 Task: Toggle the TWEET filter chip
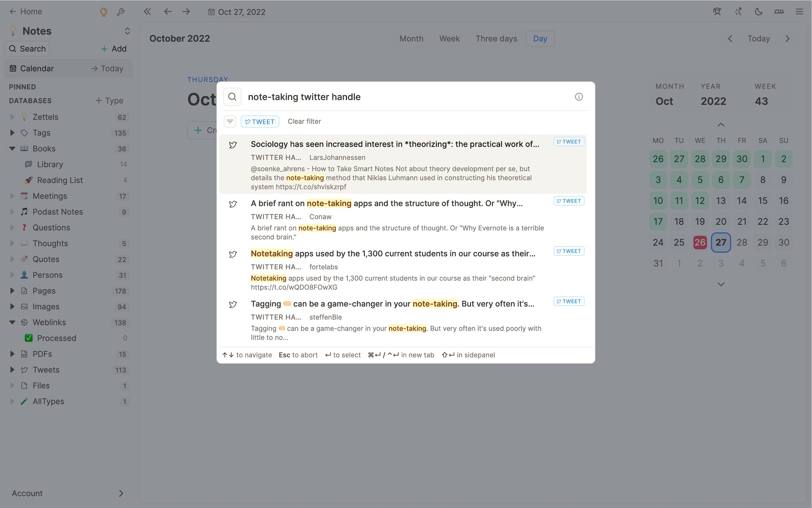coord(260,122)
